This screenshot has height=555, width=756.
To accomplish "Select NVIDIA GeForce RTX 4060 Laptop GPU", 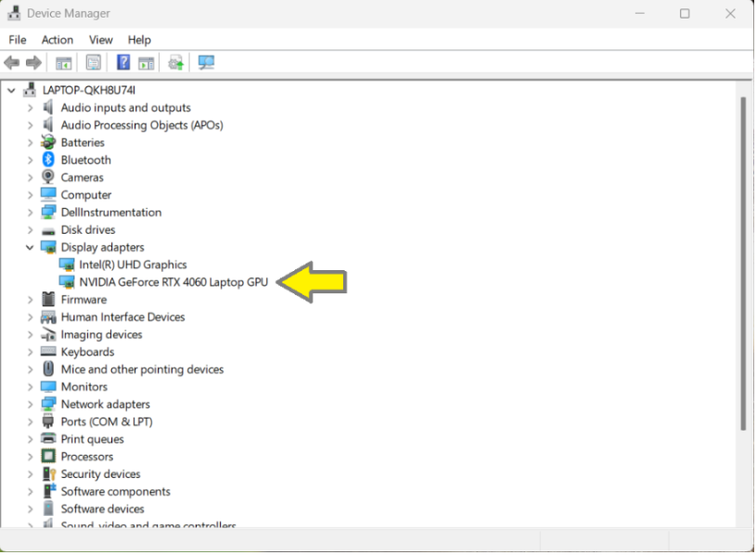I will tap(173, 282).
